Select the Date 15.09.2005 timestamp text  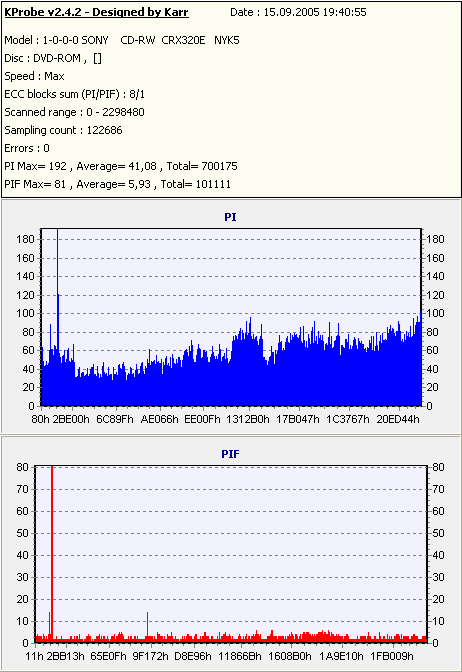[x=298, y=12]
